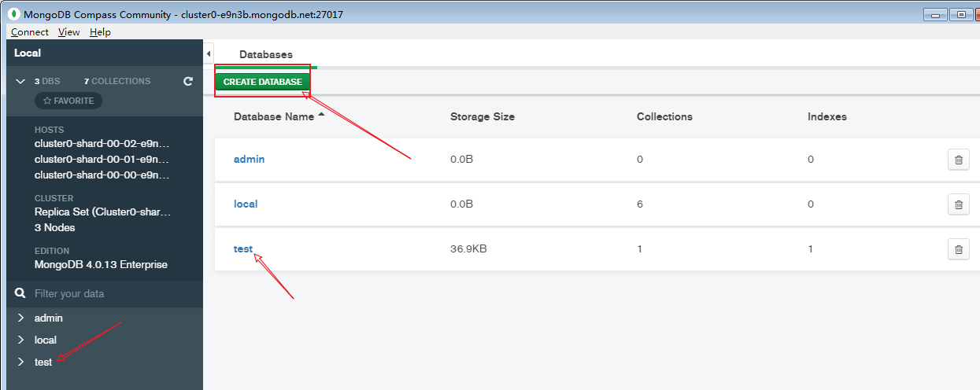This screenshot has width=980, height=390.
Task: Click MongoDB 4.0.13 Enterprise edition text
Action: pos(101,265)
